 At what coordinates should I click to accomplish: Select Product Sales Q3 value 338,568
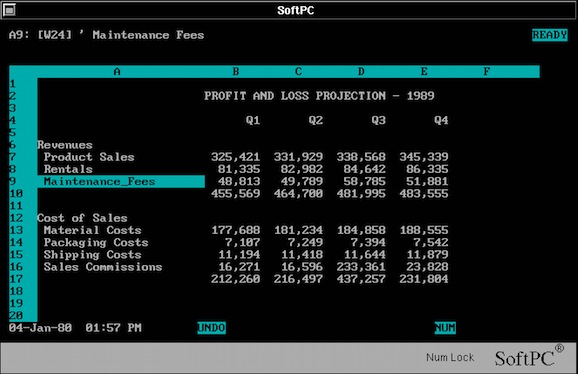(x=361, y=157)
